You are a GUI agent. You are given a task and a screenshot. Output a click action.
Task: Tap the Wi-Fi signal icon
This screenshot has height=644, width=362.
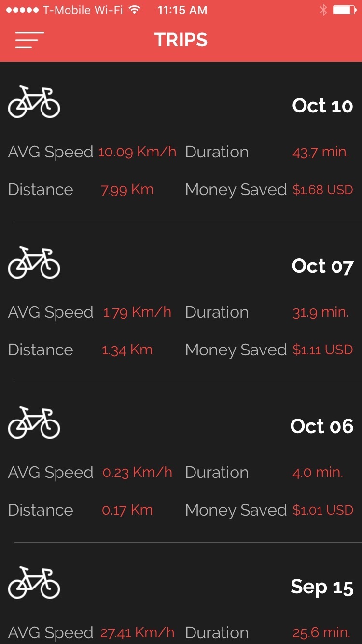click(135, 10)
